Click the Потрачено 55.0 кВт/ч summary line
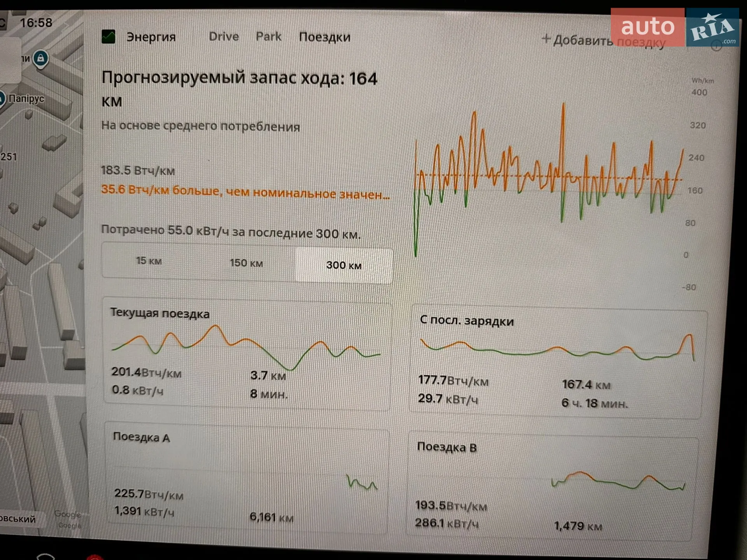747x560 pixels. pyautogui.click(x=231, y=232)
